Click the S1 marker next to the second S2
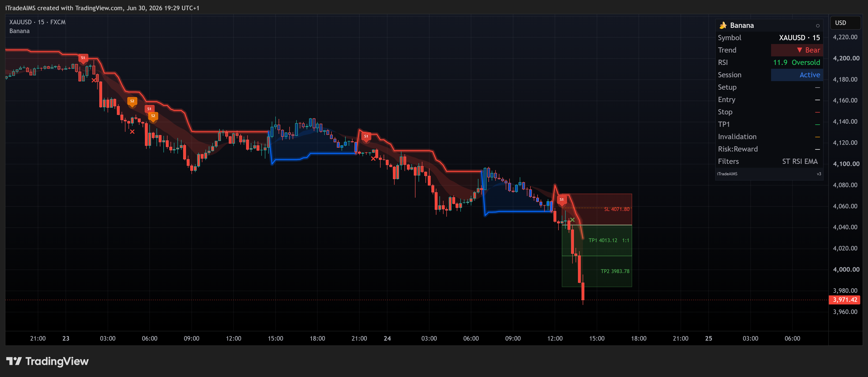The height and width of the screenshot is (377, 868). click(x=149, y=109)
